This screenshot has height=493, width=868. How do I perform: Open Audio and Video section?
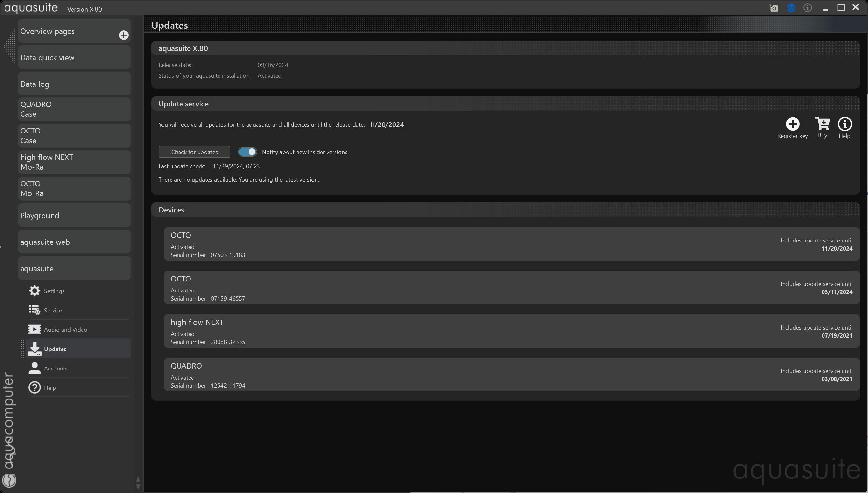pos(65,330)
